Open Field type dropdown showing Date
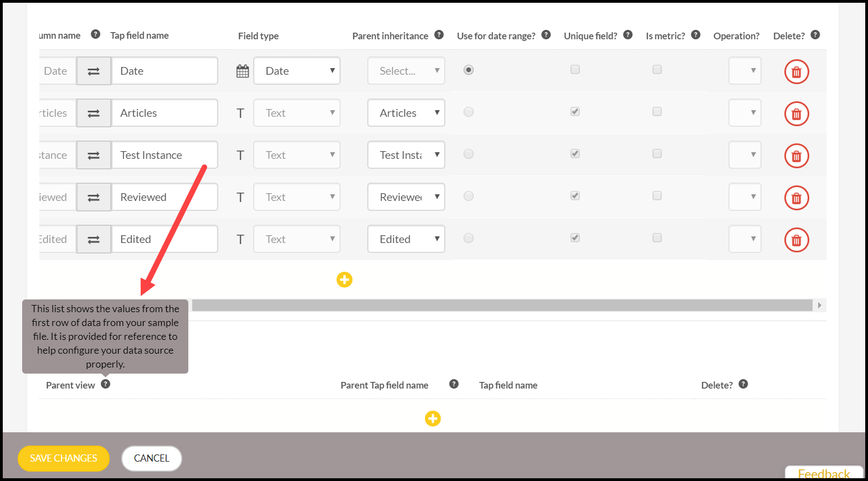Image resolution: width=868 pixels, height=481 pixels. click(x=297, y=71)
